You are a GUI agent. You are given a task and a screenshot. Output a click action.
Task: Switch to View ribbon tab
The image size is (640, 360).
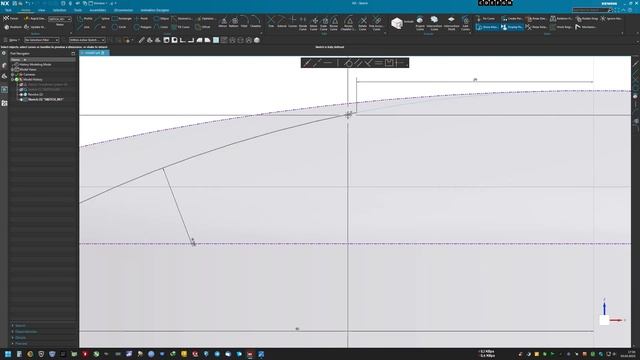[42, 10]
